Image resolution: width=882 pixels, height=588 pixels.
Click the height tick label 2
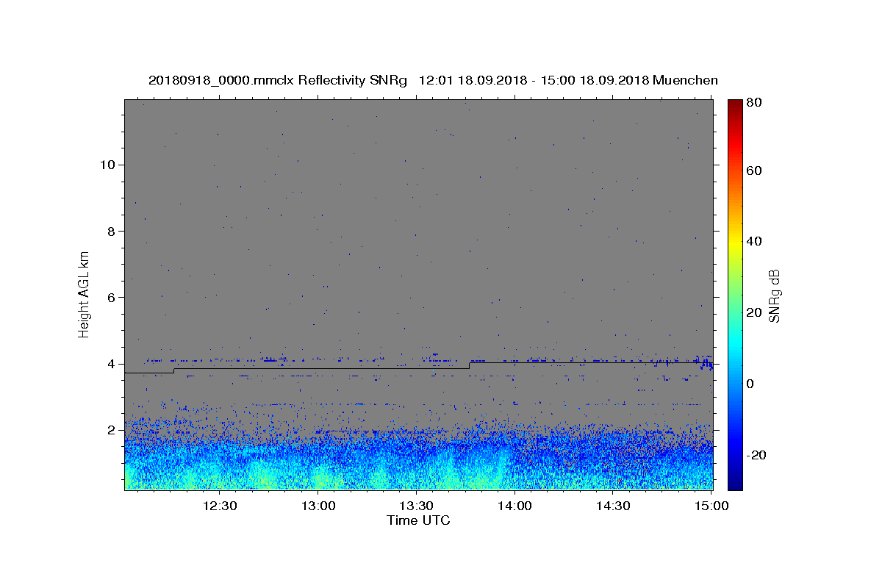112,430
